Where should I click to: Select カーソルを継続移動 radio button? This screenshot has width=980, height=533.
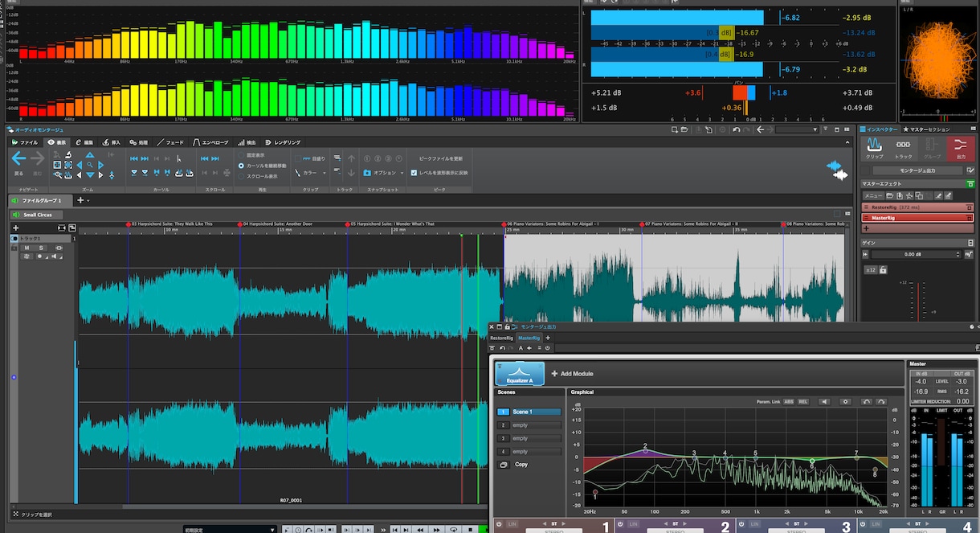tap(242, 166)
